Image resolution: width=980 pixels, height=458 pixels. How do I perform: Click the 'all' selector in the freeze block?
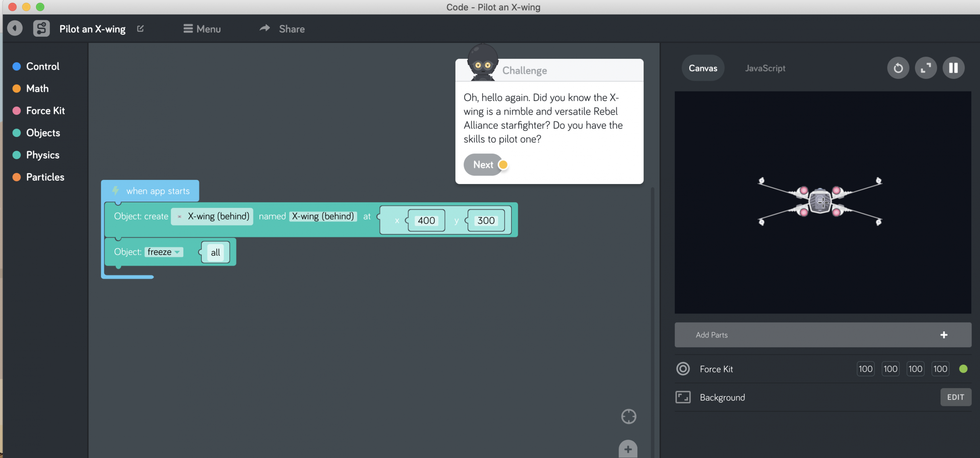click(215, 252)
